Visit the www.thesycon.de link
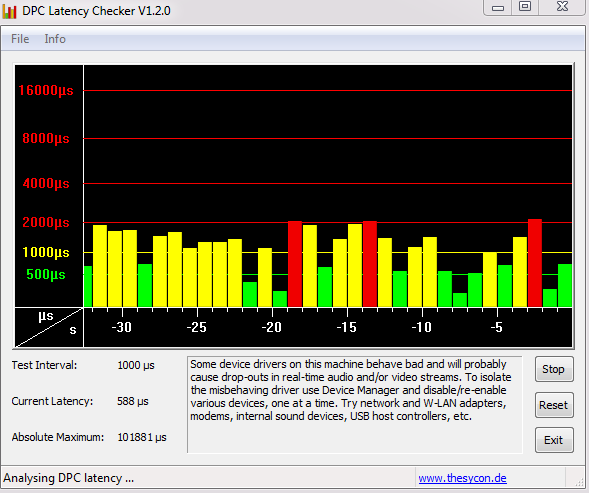Screen dimensions: 589x493 [462, 478]
